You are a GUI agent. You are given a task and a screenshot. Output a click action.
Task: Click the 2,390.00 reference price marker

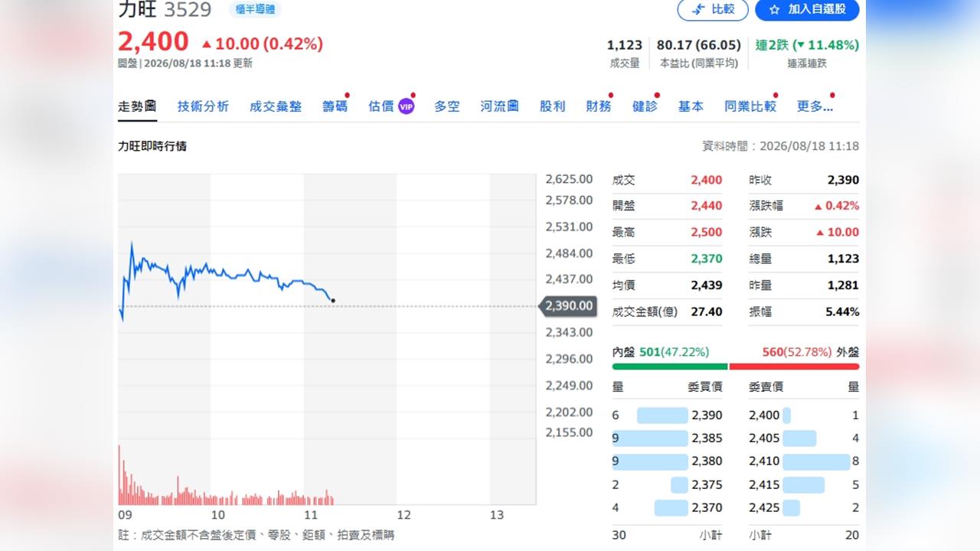[569, 306]
